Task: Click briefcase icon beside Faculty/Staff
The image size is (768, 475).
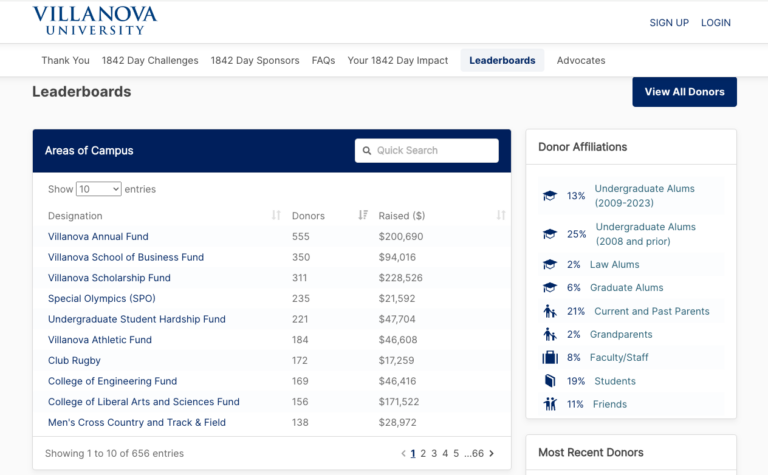Action: click(x=550, y=357)
